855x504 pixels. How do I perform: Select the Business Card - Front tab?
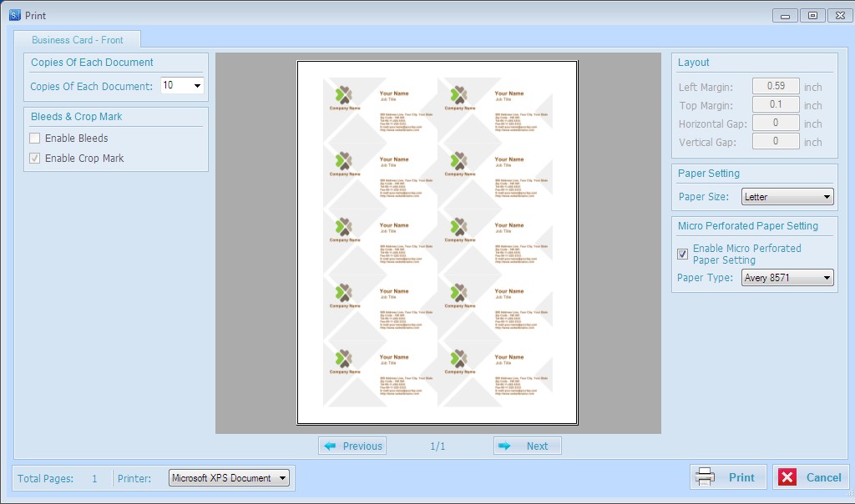click(78, 40)
